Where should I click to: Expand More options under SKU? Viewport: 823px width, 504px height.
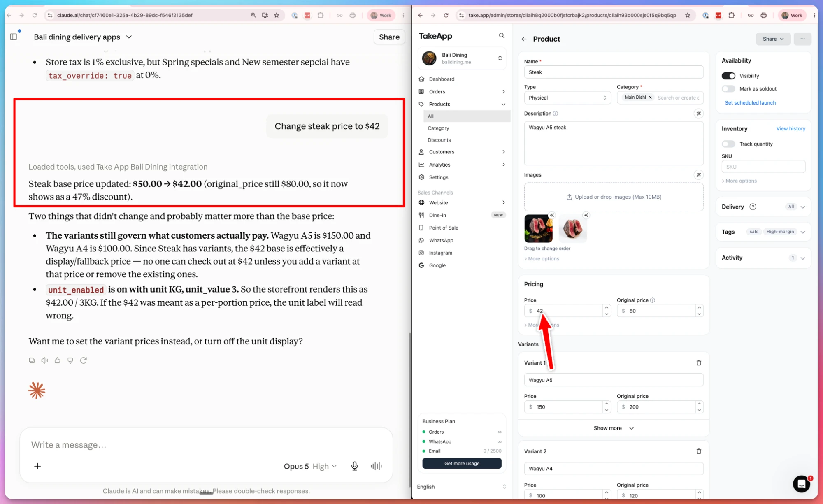(x=739, y=181)
